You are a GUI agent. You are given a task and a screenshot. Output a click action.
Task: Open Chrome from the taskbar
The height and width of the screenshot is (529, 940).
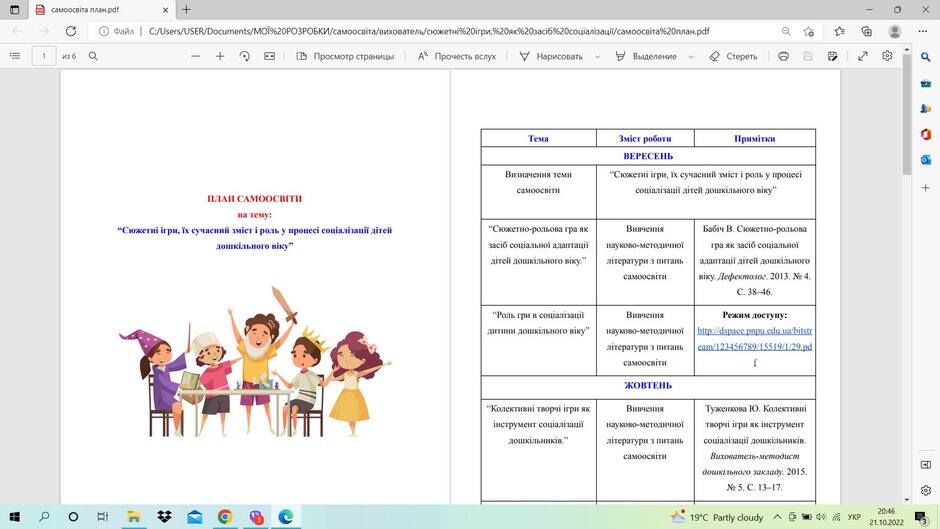coord(225,516)
